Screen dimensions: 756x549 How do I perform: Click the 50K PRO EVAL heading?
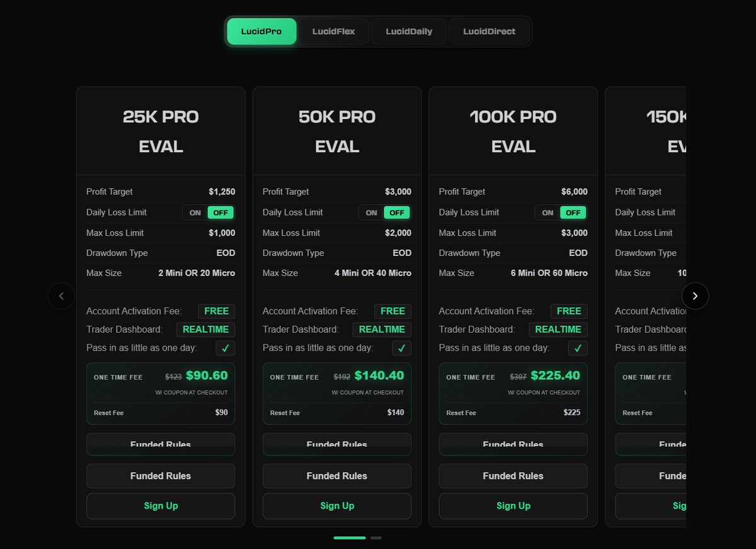(x=337, y=132)
